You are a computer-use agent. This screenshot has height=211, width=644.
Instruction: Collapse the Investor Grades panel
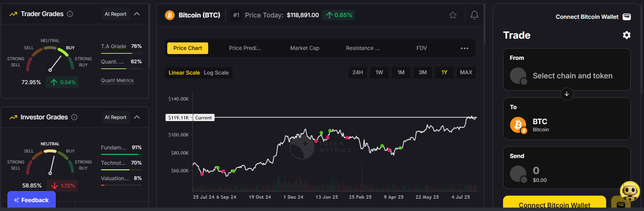(137, 117)
